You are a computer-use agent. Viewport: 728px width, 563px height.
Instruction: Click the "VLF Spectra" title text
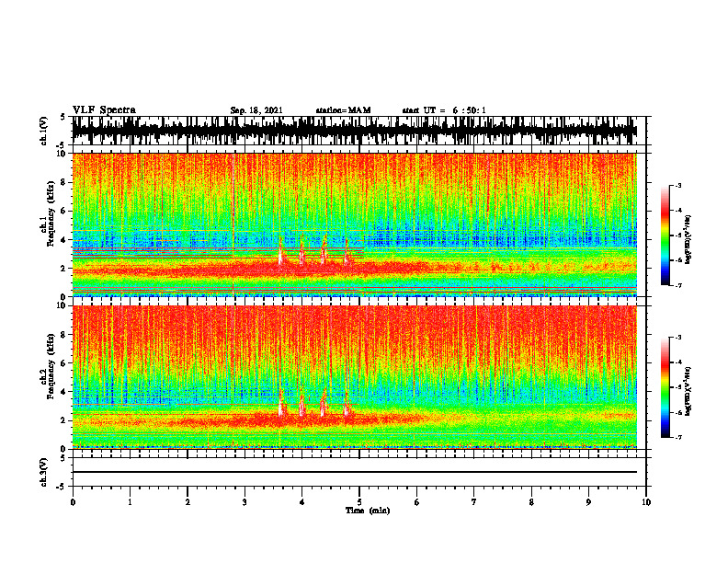(x=104, y=110)
